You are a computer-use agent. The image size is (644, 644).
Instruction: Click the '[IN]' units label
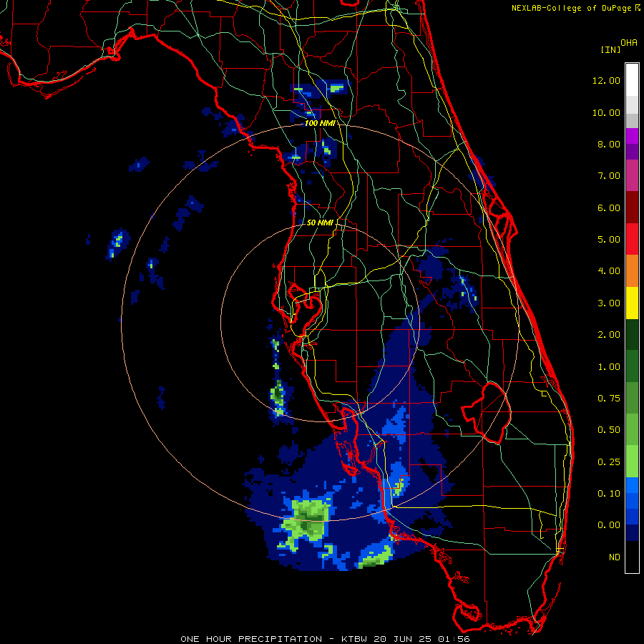click(x=610, y=49)
